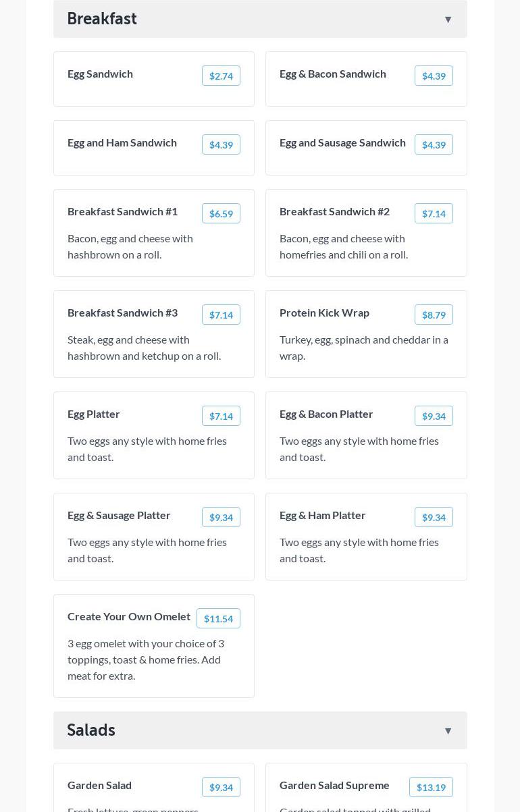Image resolution: width=520 pixels, height=812 pixels.
Task: Select Egg Sandwich $2.74 price button
Action: pos(221,76)
